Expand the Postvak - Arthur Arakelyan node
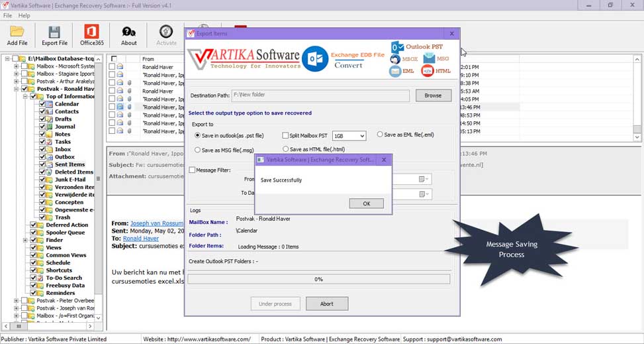Image resolution: width=644 pixels, height=344 pixels. coord(16,82)
